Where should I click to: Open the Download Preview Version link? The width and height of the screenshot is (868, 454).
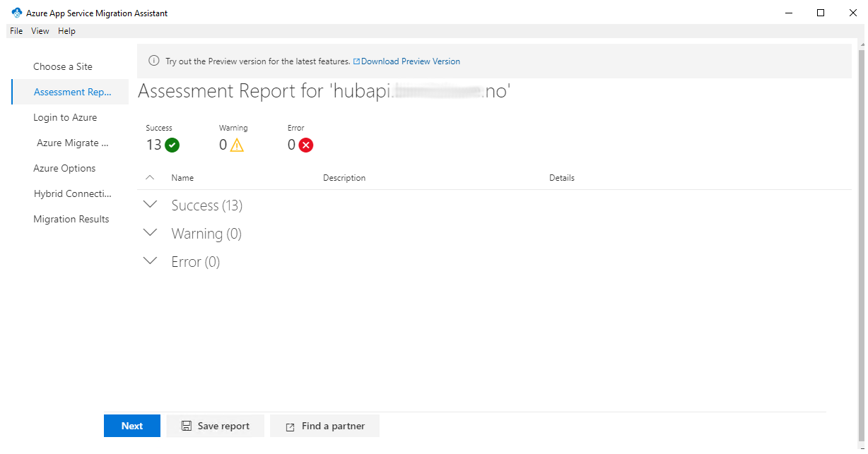coord(406,61)
